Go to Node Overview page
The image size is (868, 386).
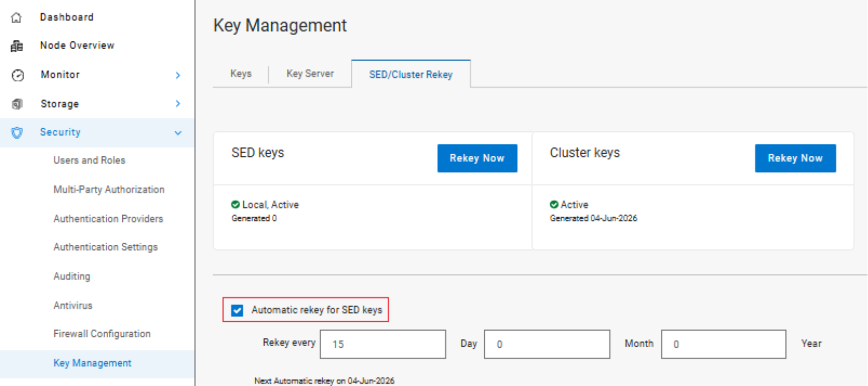tap(77, 46)
